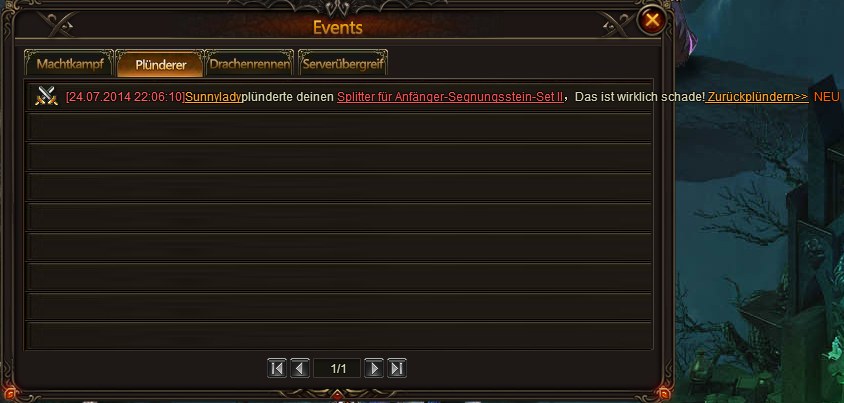Click the Events window title
The image size is (844, 403).
coord(337,27)
